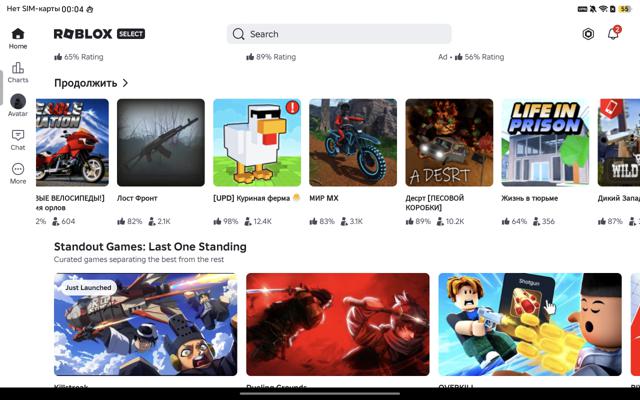
Task: Open the Chat icon in sidebar
Action: pyautogui.click(x=18, y=135)
